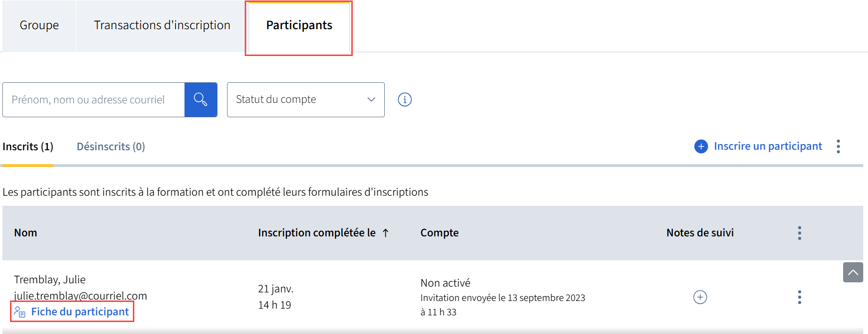The height and width of the screenshot is (334, 868).
Task: Open the table header three-dot options menu
Action: point(799,233)
